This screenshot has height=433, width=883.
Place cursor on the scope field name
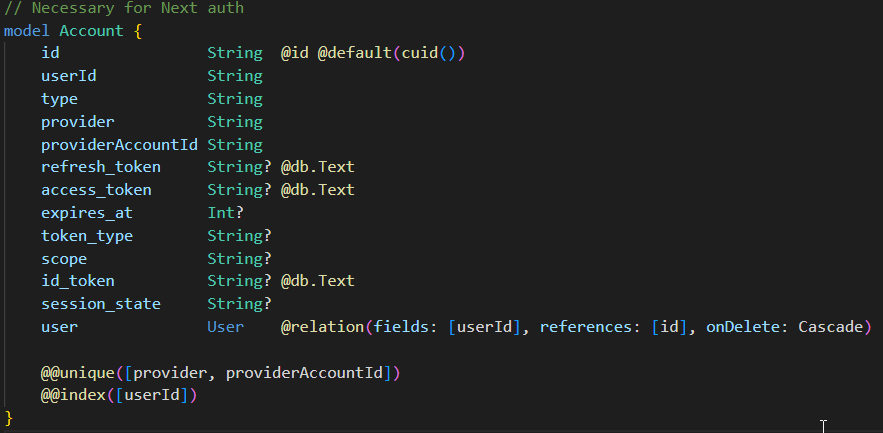point(64,258)
